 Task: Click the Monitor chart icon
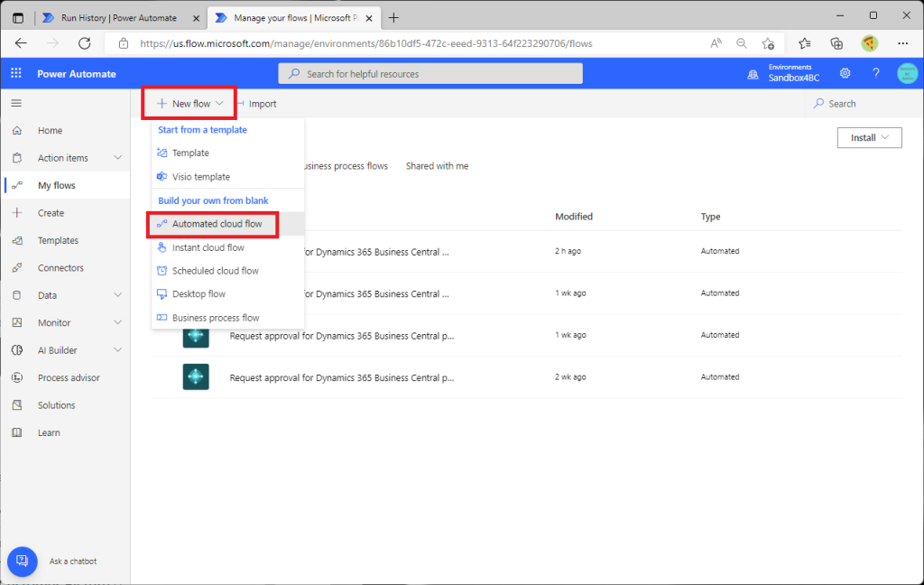pos(17,322)
